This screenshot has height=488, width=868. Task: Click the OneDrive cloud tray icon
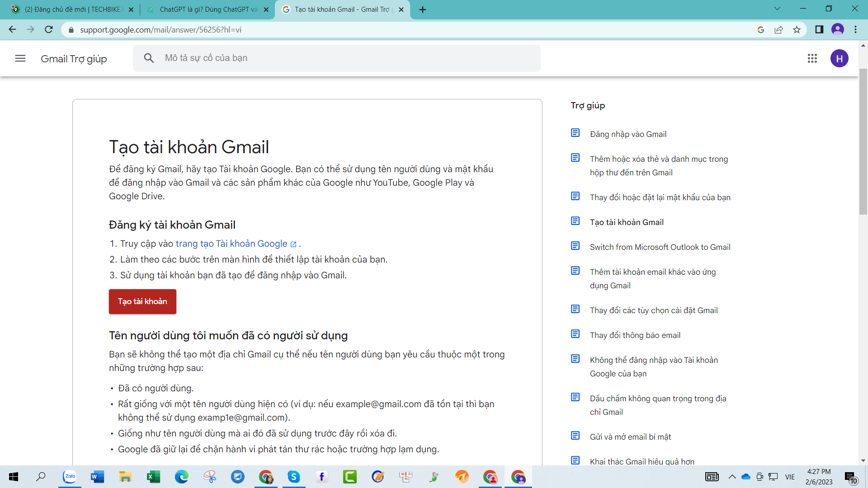(x=745, y=477)
